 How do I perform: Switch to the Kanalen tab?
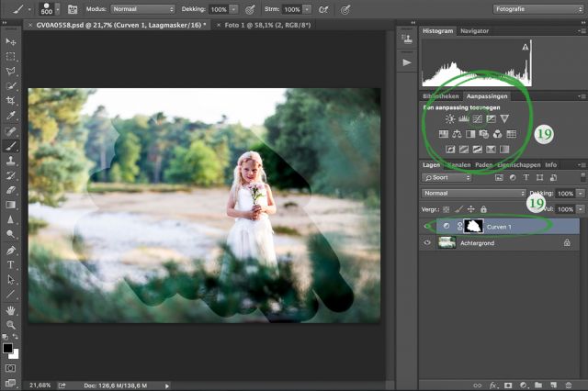[x=459, y=165]
